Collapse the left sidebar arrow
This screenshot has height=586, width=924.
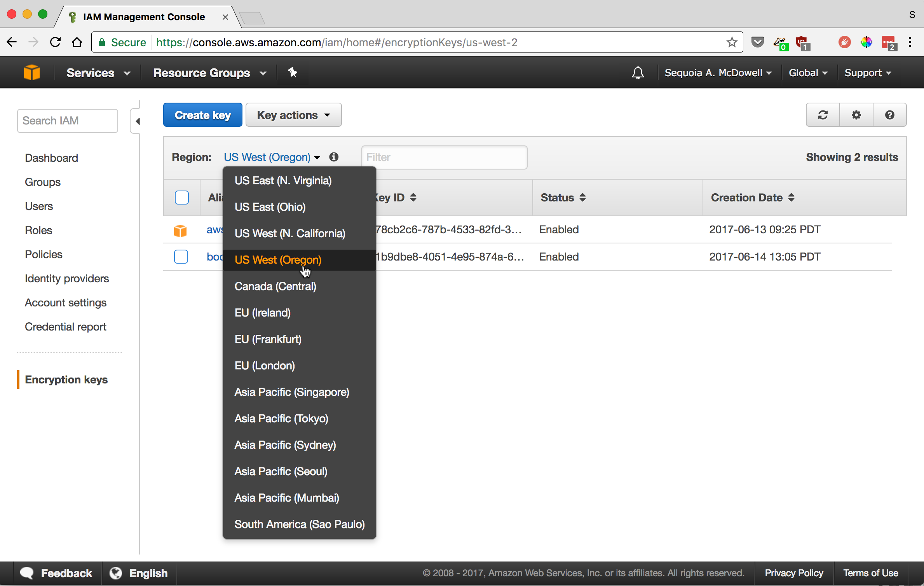pos(138,121)
